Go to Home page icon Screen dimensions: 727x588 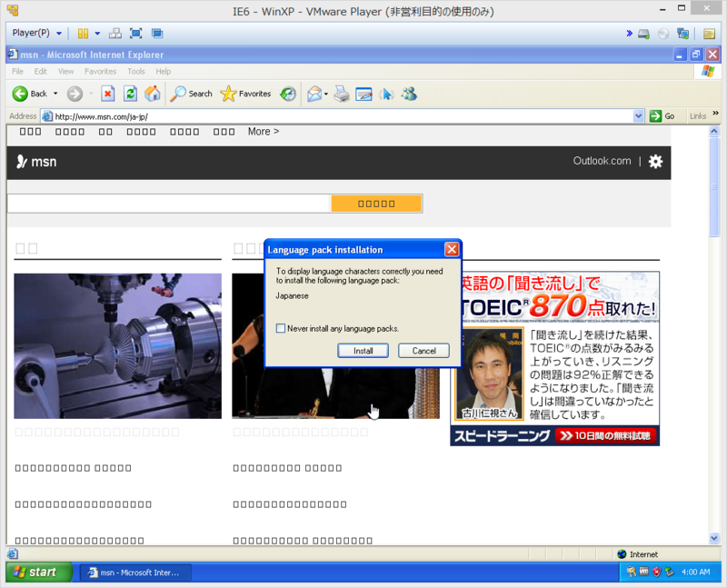coord(152,95)
